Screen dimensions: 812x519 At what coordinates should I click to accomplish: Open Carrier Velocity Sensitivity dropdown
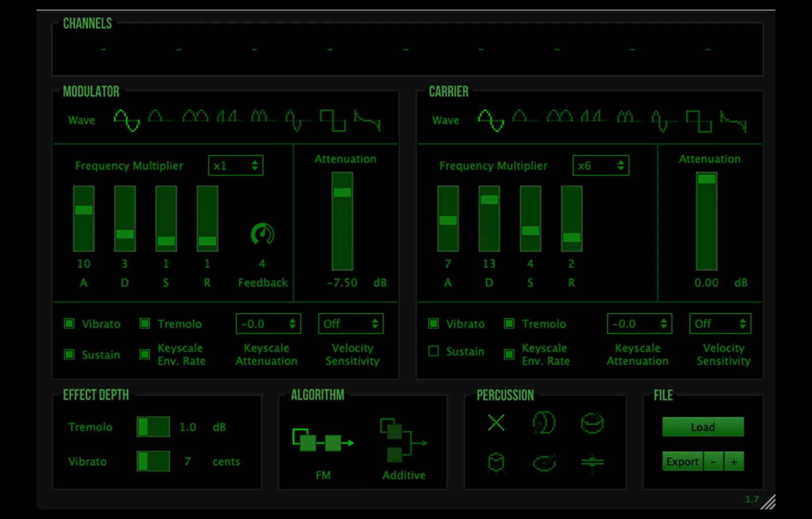[720, 323]
